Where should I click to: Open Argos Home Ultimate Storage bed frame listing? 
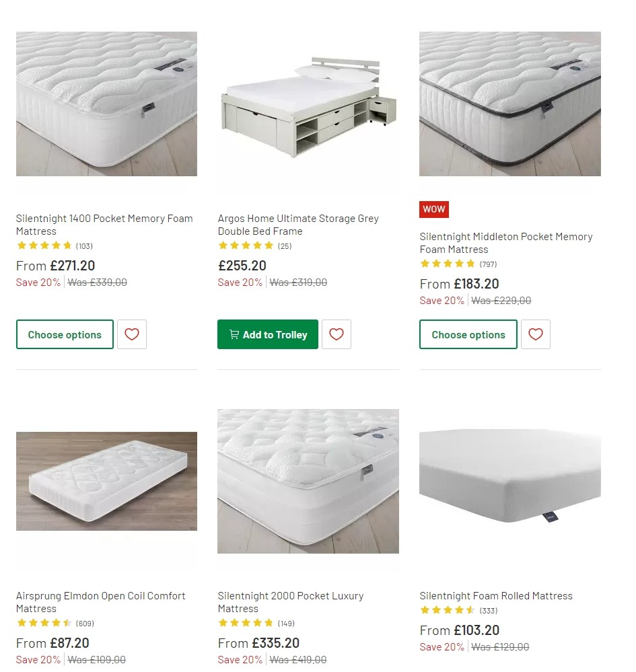tap(298, 225)
